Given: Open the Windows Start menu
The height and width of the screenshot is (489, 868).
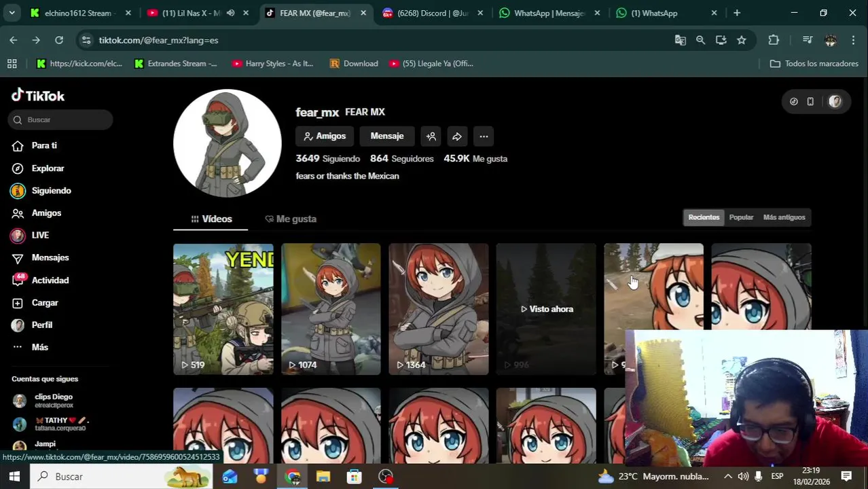Looking at the screenshot, I should coord(14,477).
